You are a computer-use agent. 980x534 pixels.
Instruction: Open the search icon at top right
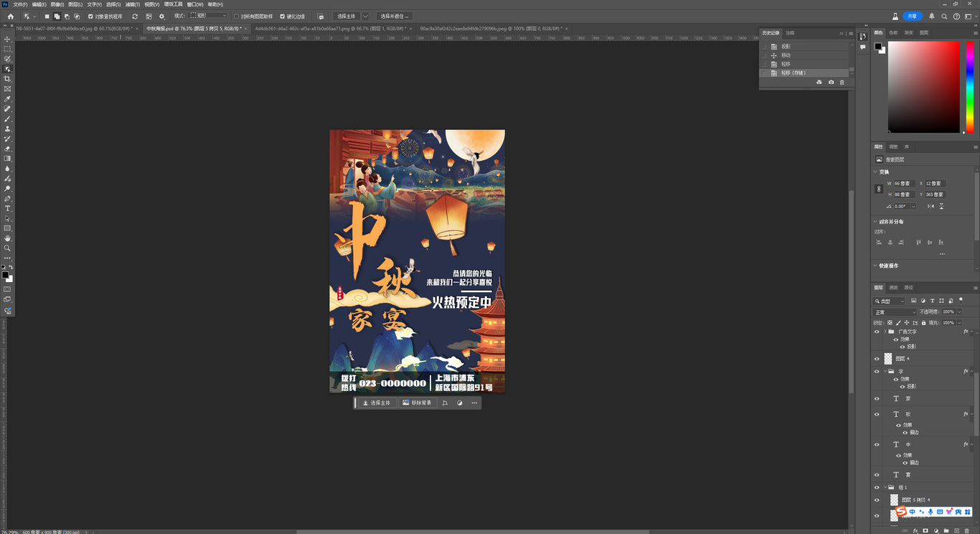click(944, 16)
